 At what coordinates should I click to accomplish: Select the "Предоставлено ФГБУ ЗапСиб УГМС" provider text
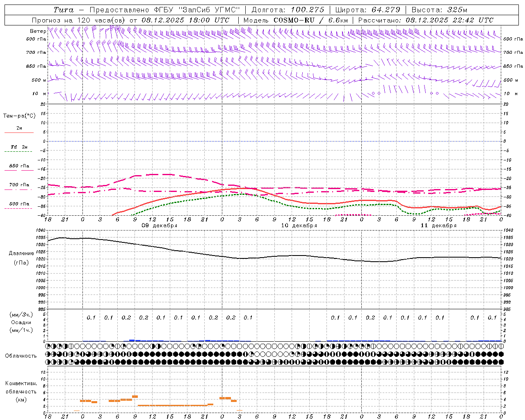point(164,10)
